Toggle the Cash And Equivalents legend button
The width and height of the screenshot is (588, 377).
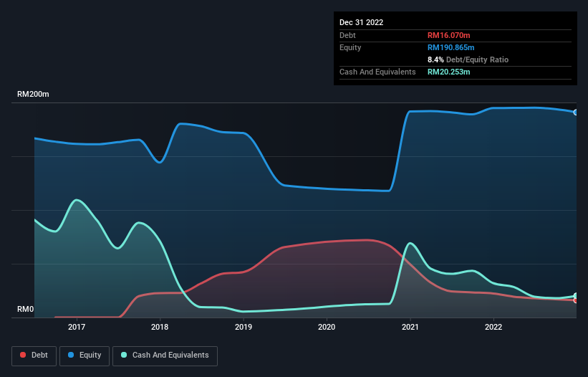[x=165, y=355]
